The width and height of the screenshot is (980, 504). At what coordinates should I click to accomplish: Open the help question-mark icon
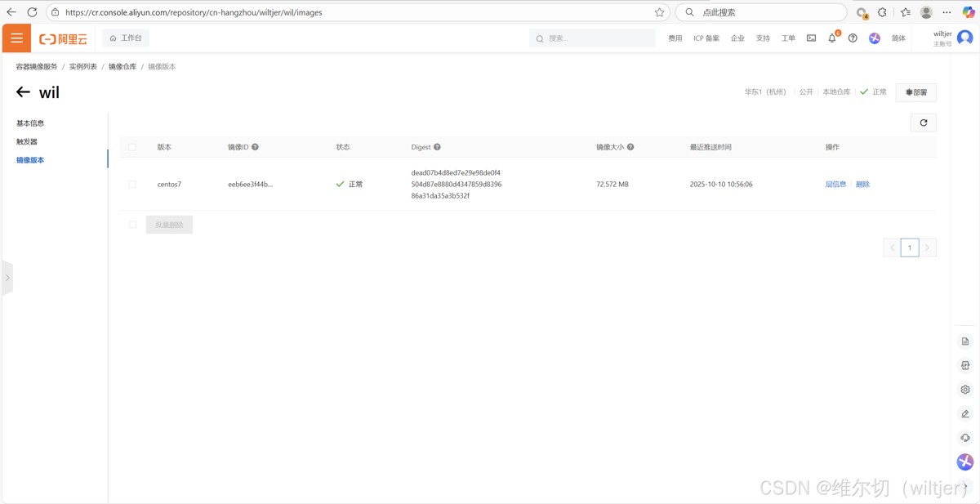click(x=853, y=38)
